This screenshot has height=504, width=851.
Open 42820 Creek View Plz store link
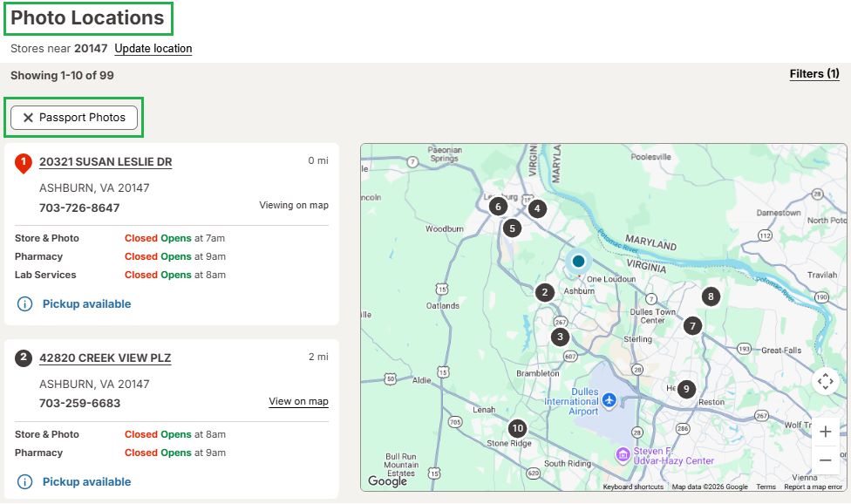[x=105, y=358]
